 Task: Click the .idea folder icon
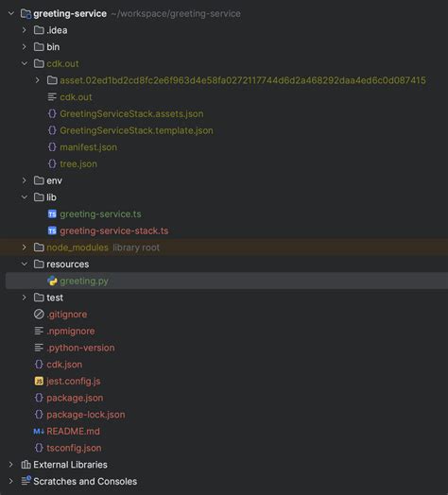tap(39, 30)
